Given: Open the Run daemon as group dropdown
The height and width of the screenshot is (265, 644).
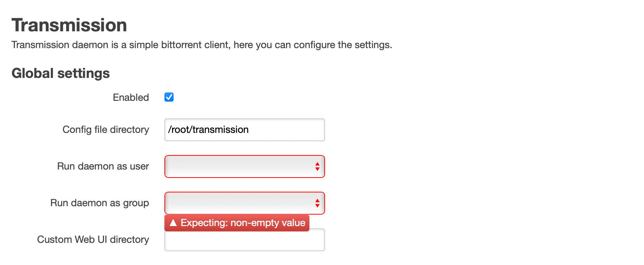Looking at the screenshot, I should (245, 203).
